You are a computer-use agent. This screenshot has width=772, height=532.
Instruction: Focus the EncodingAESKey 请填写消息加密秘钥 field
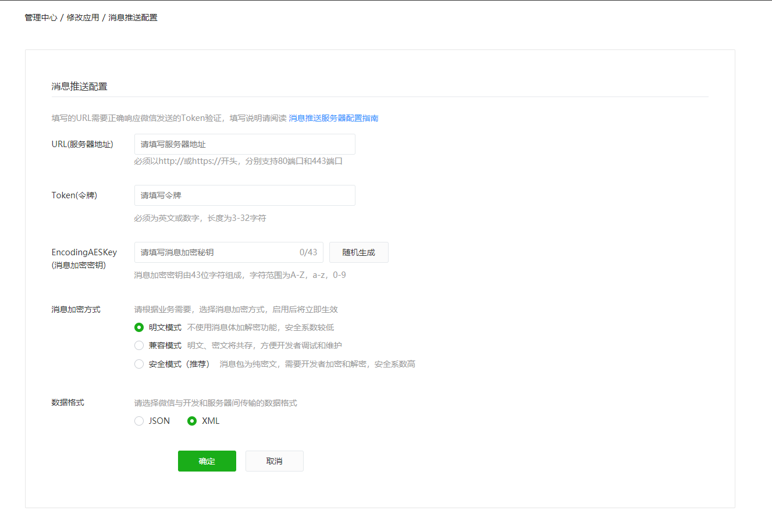click(x=215, y=252)
